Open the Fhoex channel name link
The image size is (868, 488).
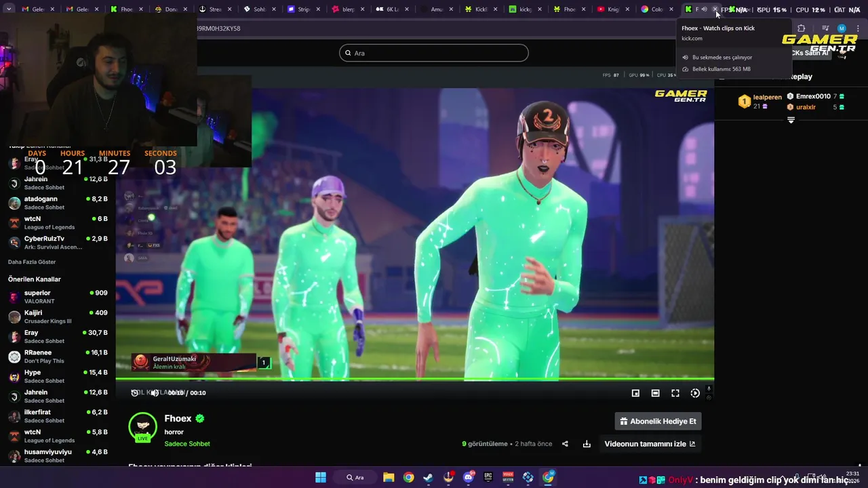[178, 418]
